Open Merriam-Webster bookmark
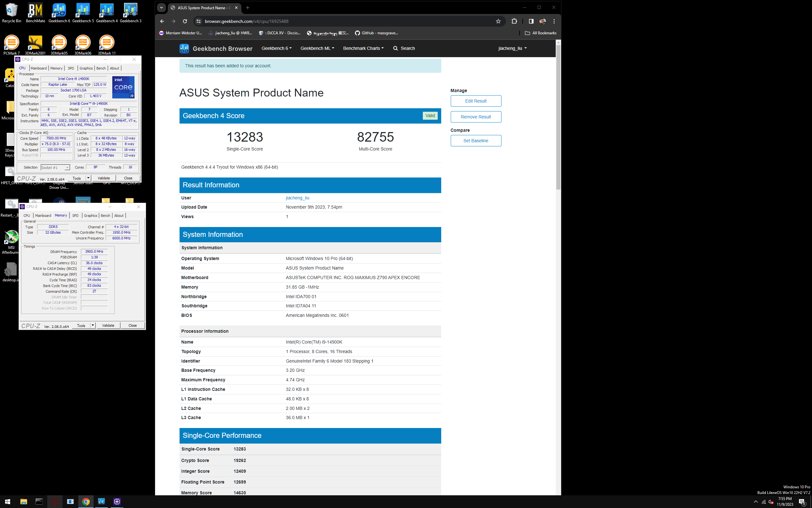This screenshot has width=812, height=508. coord(180,33)
